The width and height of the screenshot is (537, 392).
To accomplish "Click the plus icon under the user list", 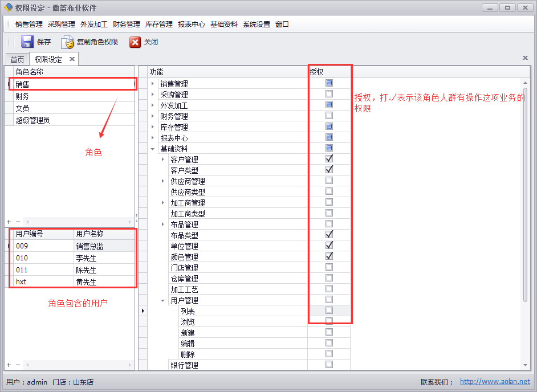I will [8, 365].
